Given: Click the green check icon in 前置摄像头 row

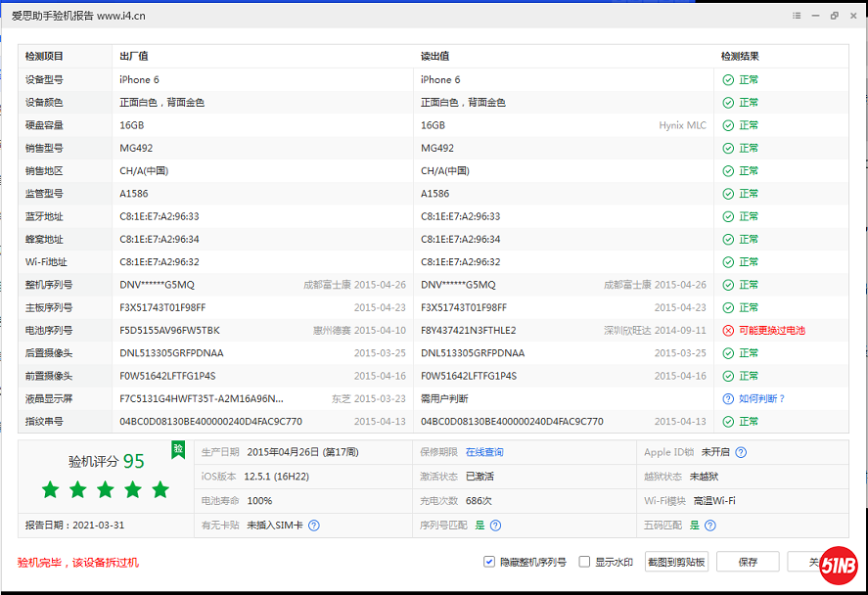Looking at the screenshot, I should tap(728, 376).
